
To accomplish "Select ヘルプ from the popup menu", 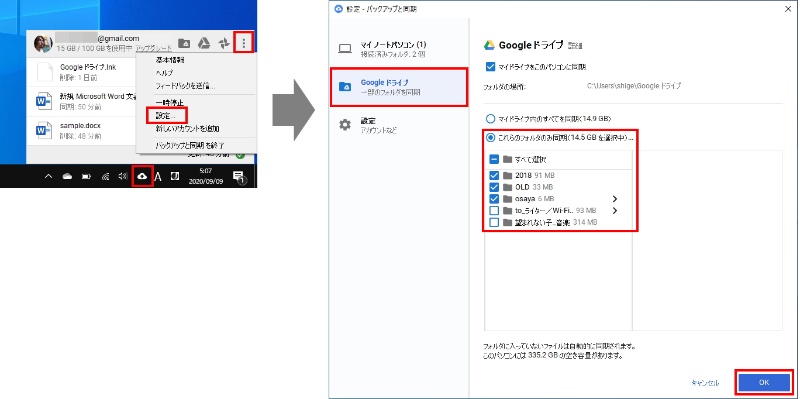I will [164, 73].
